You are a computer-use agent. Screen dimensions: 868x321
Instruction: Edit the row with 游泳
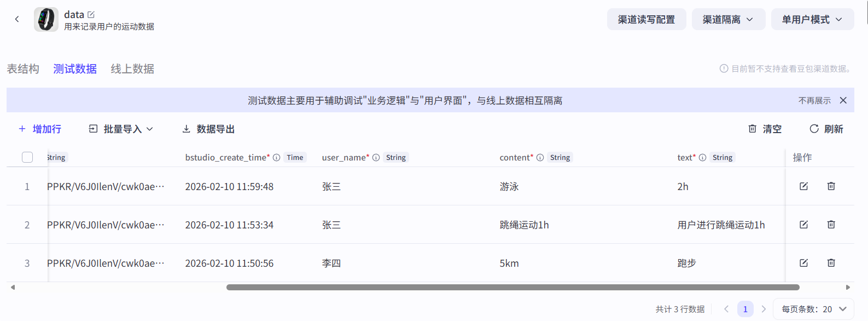(x=803, y=186)
